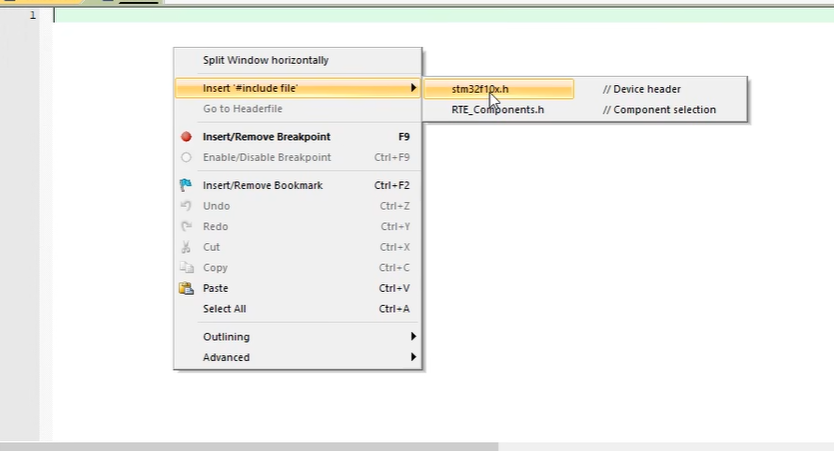Select Redo from the context menu

[x=298, y=227]
